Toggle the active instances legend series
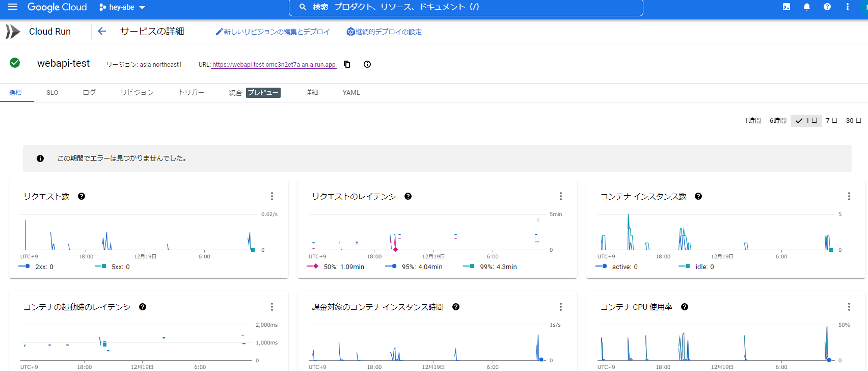Screen dimensions: 868x371 (x=617, y=267)
